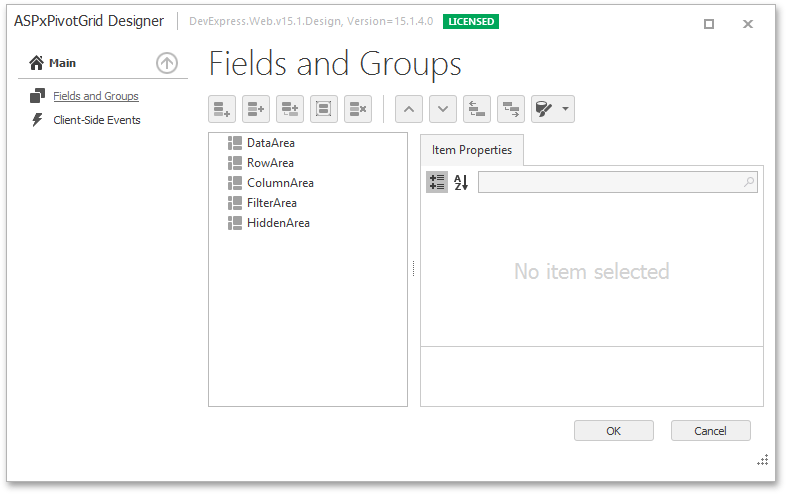This screenshot has height=494, width=786.
Task: Click the dotted grip at the dialog's corner
Action: coord(762,460)
